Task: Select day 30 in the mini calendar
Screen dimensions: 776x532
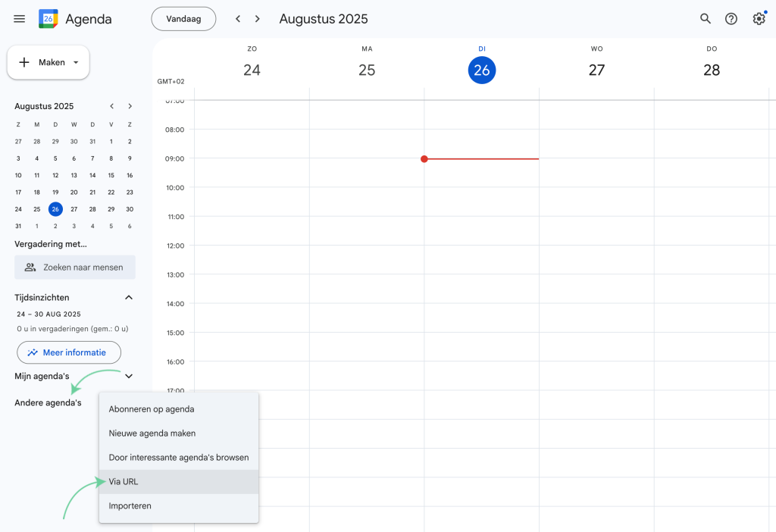Action: pyautogui.click(x=130, y=209)
